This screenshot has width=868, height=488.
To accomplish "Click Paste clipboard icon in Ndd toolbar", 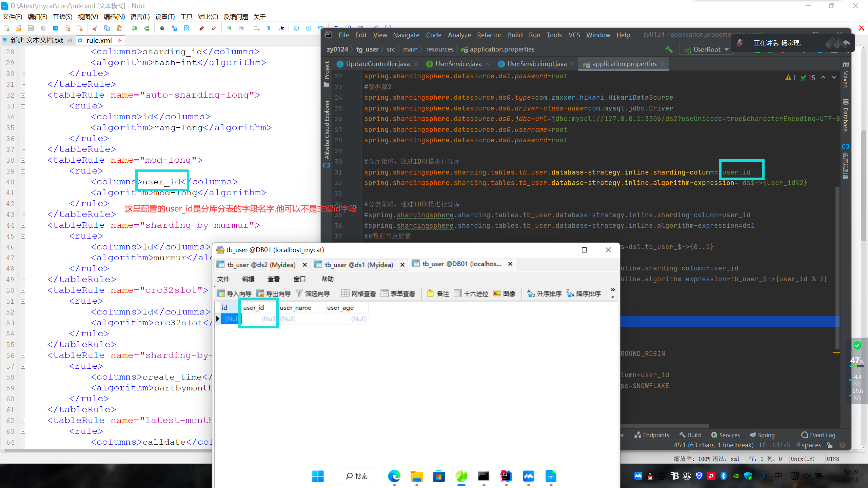I will (x=119, y=28).
